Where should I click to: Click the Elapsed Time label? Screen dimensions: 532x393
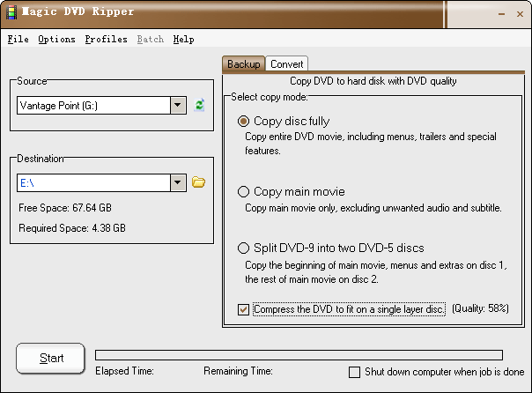(124, 371)
